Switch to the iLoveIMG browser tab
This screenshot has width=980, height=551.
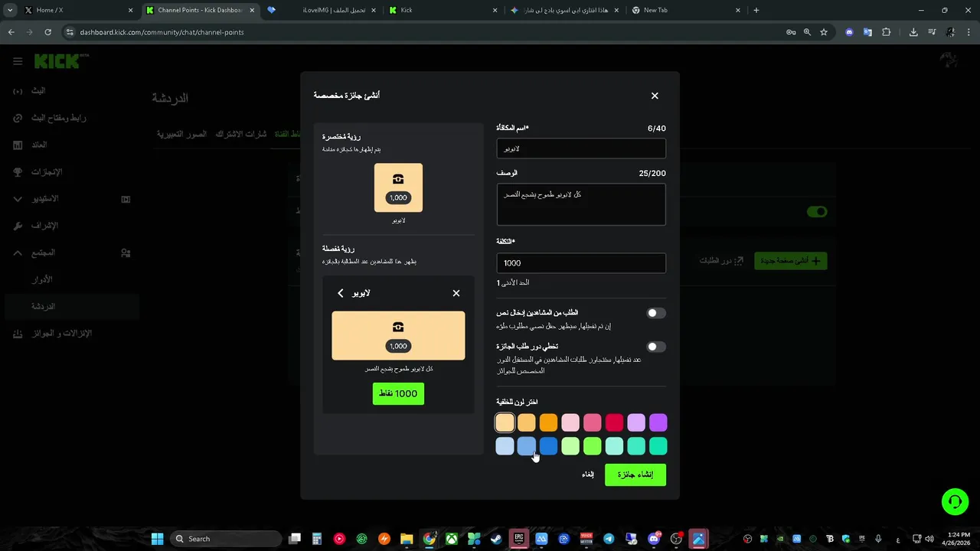[x=322, y=10]
